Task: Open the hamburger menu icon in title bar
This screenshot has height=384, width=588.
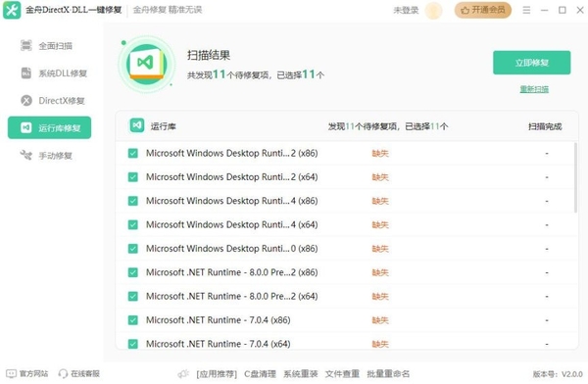Action: tap(526, 10)
